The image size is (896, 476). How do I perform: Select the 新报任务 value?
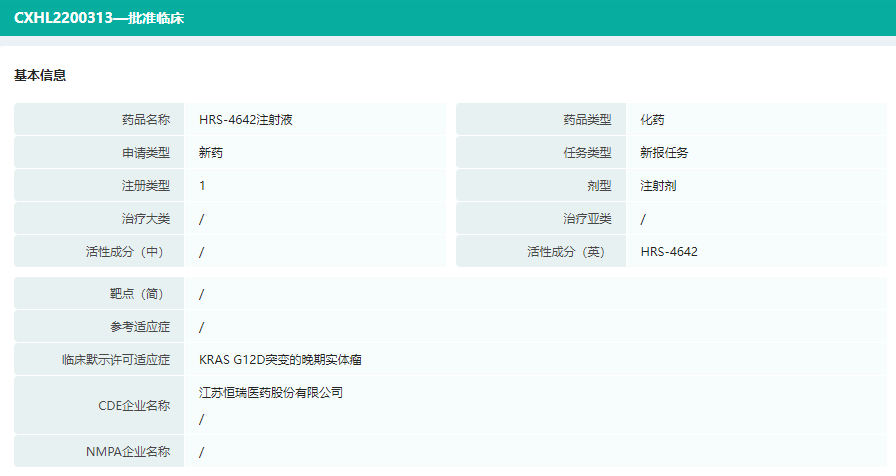[664, 153]
